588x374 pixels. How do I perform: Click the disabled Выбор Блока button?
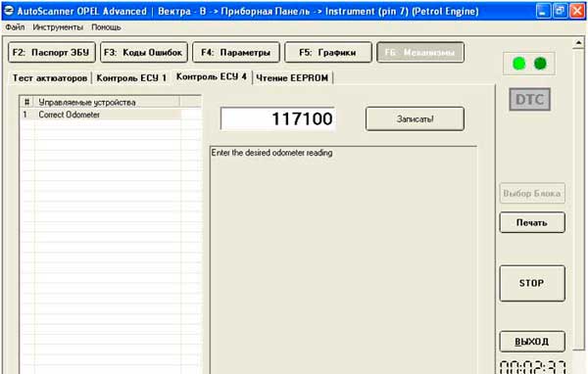pyautogui.click(x=532, y=194)
